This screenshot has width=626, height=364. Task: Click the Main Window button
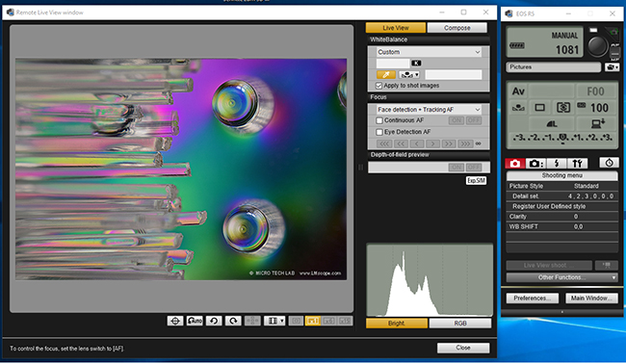tap(591, 299)
